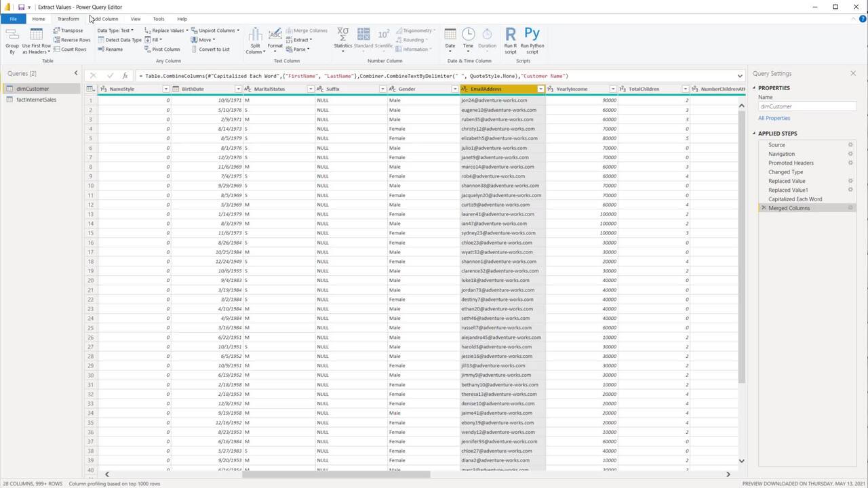
Task: Open the File tab
Action: [x=13, y=19]
